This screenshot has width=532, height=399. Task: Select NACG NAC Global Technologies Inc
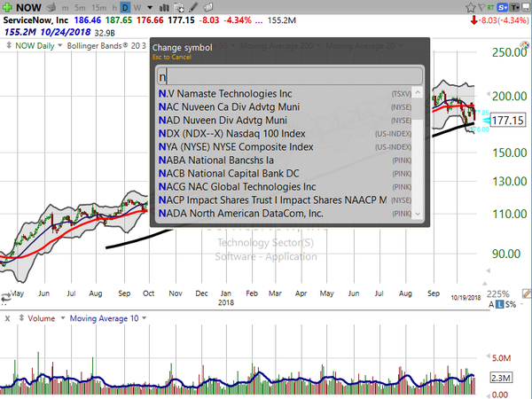coord(236,186)
